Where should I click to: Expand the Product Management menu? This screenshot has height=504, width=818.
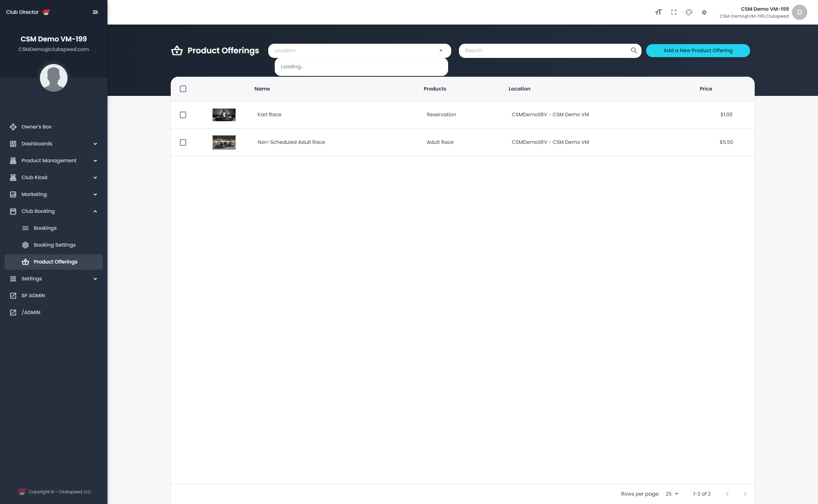tap(54, 160)
